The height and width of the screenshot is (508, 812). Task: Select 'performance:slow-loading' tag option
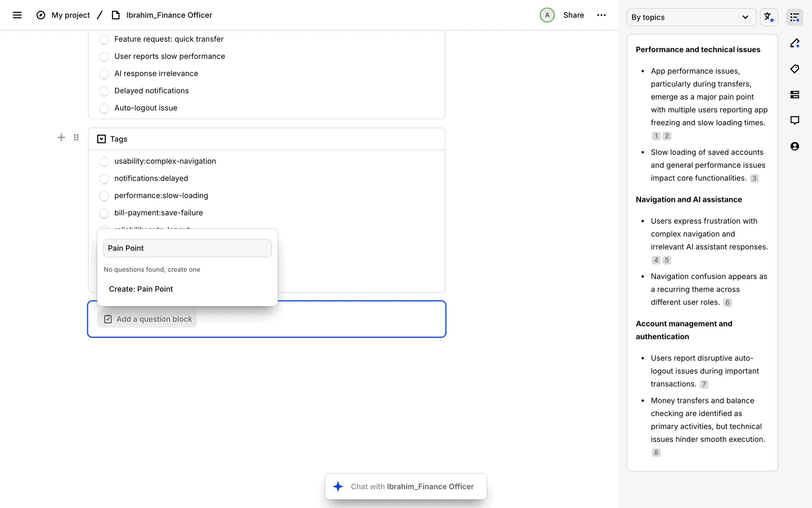[104, 196]
